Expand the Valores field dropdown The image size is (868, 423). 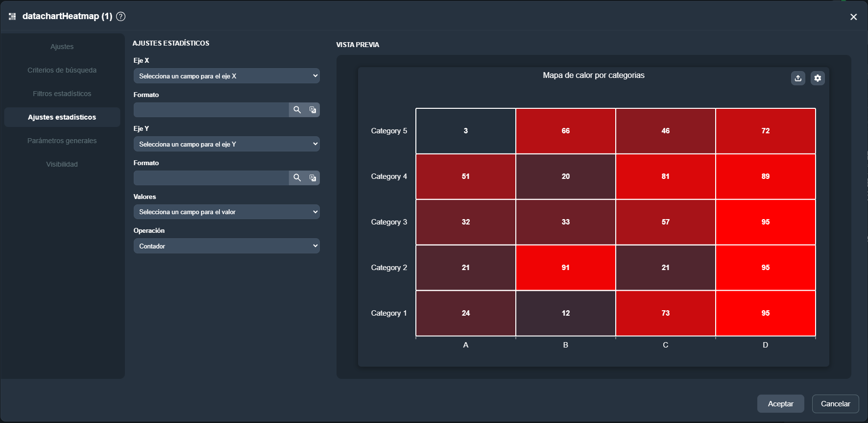[x=226, y=212]
